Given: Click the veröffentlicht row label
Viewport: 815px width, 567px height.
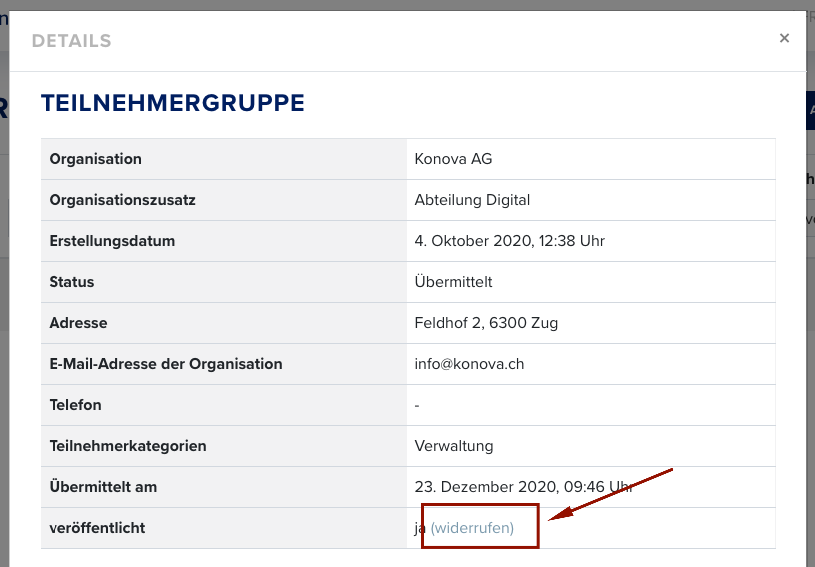Looking at the screenshot, I should (x=97, y=528).
